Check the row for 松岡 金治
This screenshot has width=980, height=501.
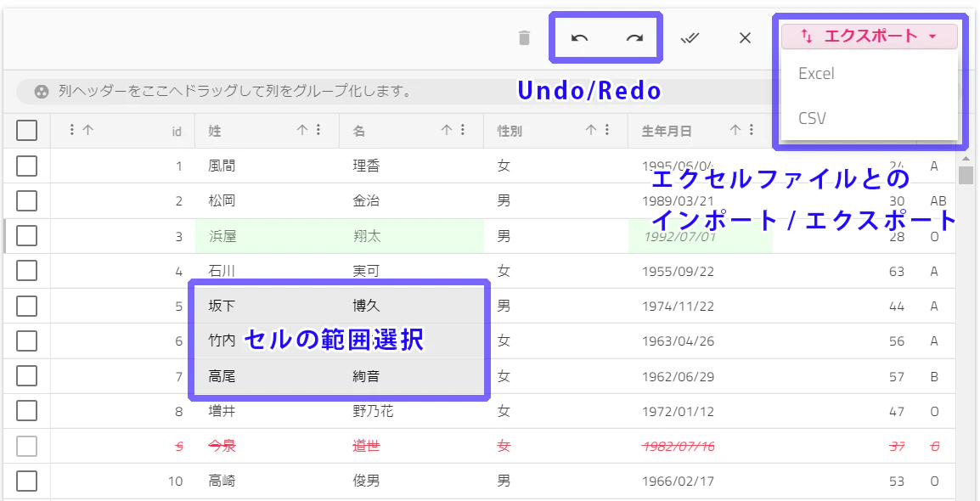tap(26, 201)
